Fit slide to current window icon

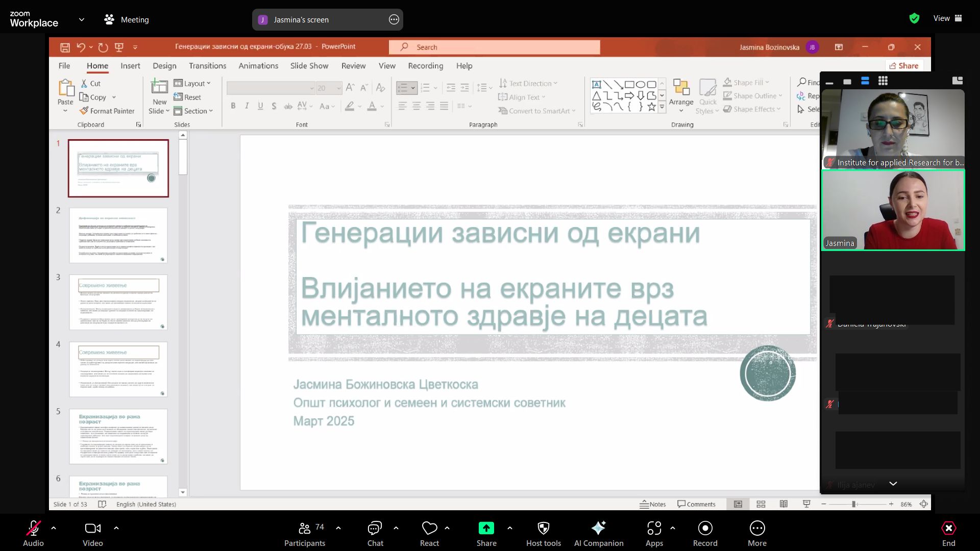[x=924, y=504]
